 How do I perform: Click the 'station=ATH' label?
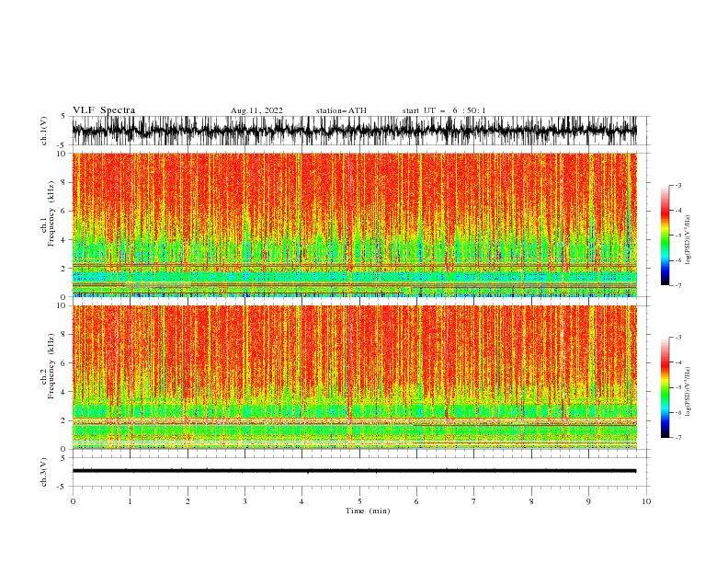[341, 110]
